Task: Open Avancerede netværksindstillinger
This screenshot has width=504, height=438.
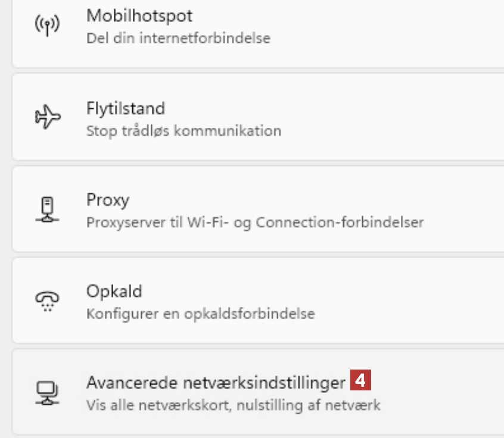Action: click(216, 381)
